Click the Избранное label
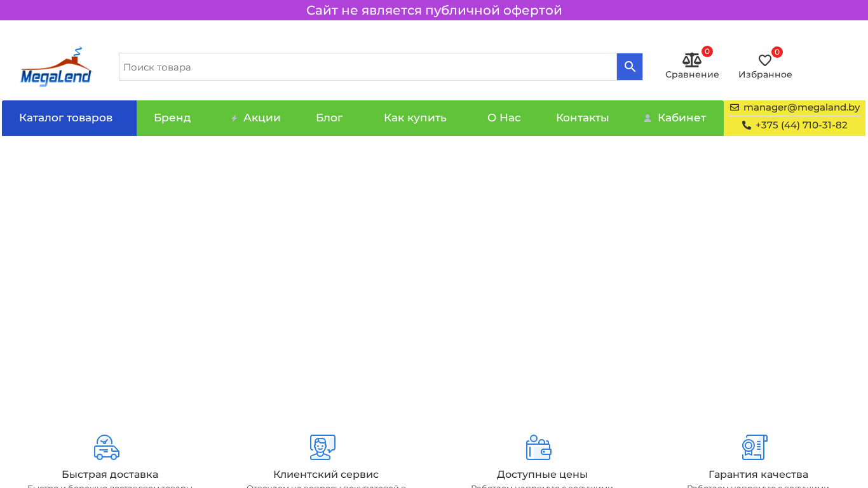The height and width of the screenshot is (488, 868). (x=765, y=74)
